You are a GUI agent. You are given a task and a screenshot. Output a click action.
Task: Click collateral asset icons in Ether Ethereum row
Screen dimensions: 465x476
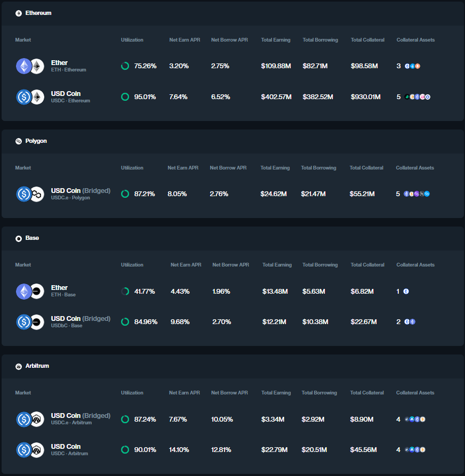pyautogui.click(x=412, y=66)
